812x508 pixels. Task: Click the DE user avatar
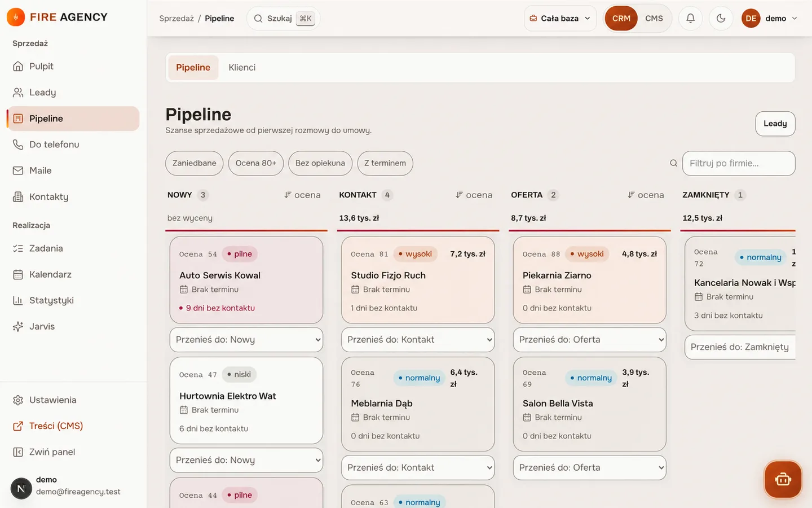pos(751,18)
